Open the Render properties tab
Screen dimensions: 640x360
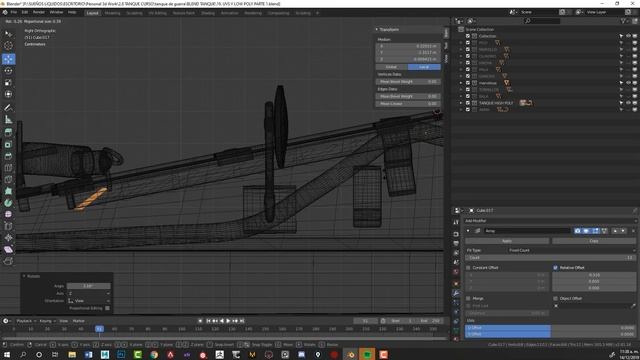[x=456, y=234]
